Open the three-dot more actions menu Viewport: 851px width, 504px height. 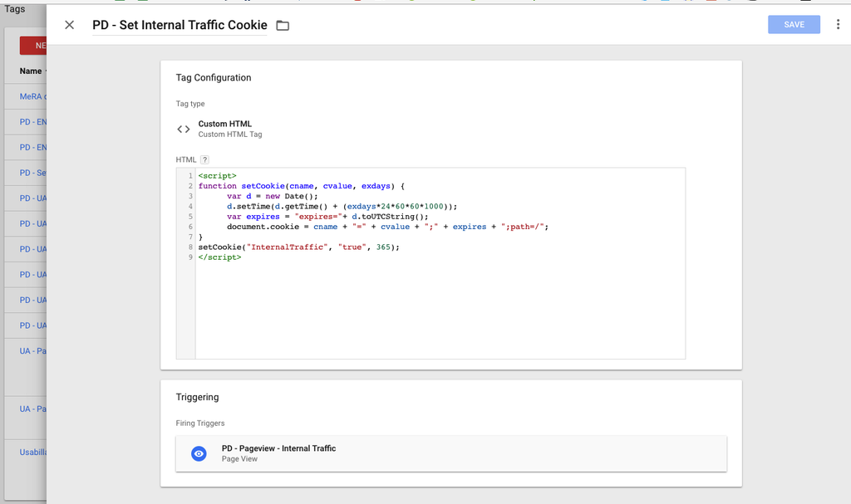tap(838, 24)
